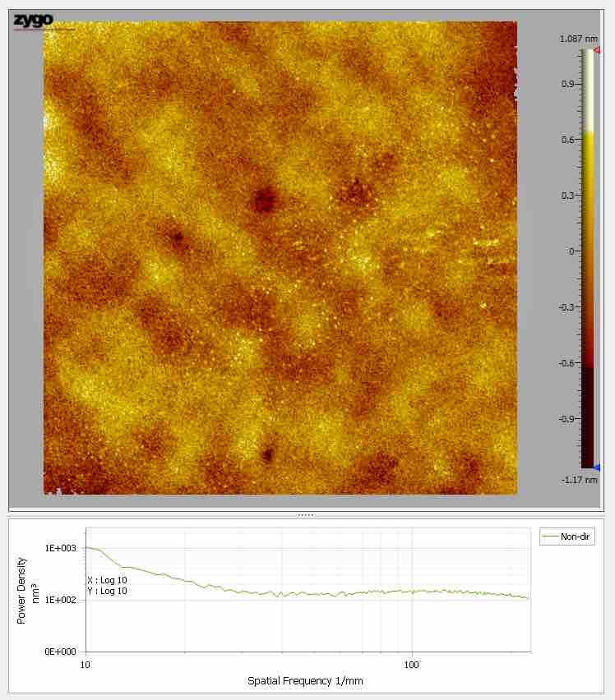Select the Non-dir legend entry
This screenshot has width=615, height=700.
[567, 537]
